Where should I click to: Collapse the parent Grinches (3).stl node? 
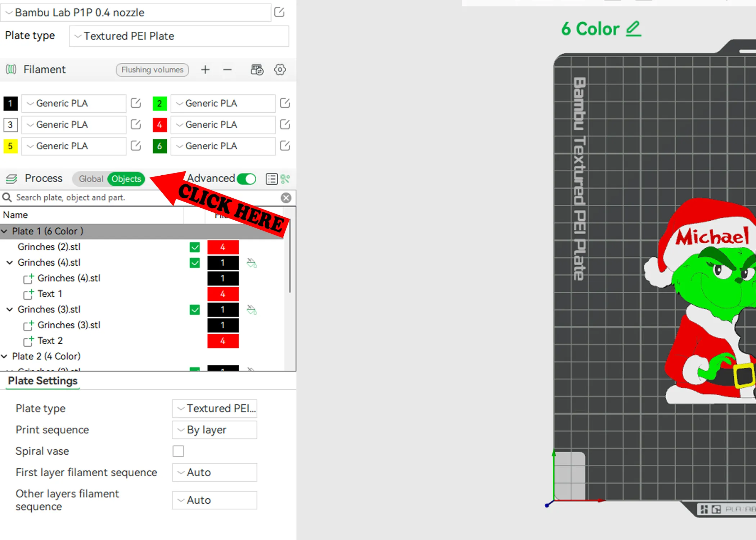[x=10, y=309]
